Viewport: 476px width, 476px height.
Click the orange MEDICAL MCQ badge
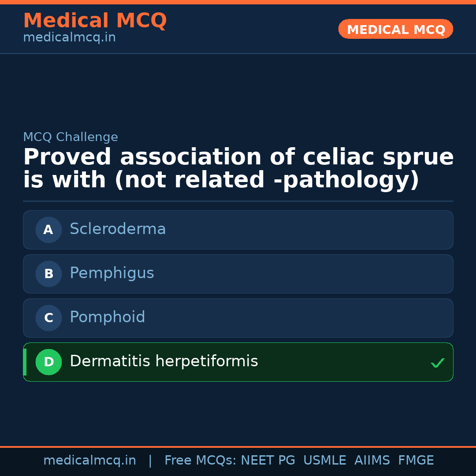396,30
